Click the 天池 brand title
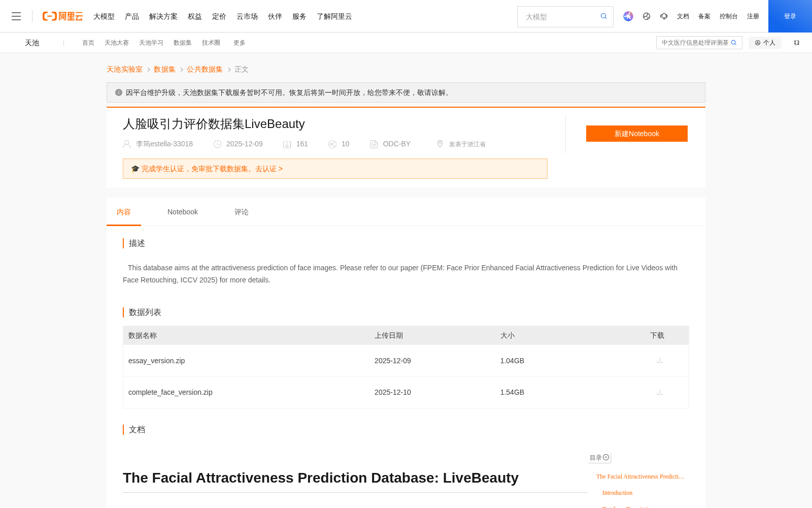The width and height of the screenshot is (812, 508). tap(32, 43)
